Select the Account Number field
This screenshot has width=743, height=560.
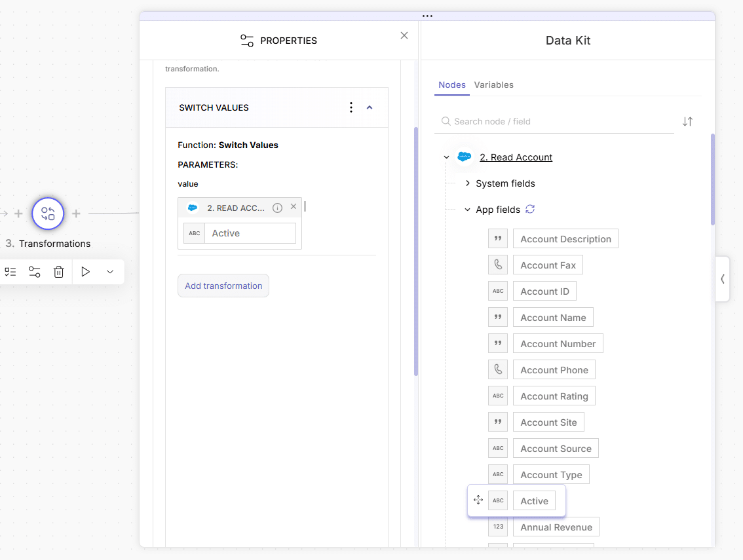[558, 343]
